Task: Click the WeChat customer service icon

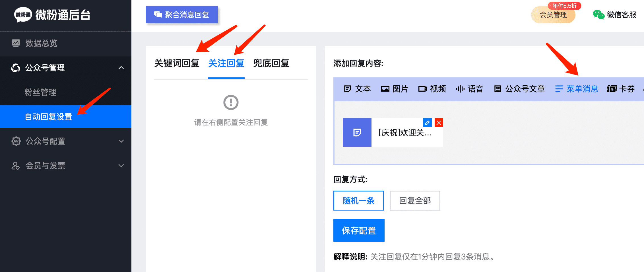Action: [x=598, y=15]
